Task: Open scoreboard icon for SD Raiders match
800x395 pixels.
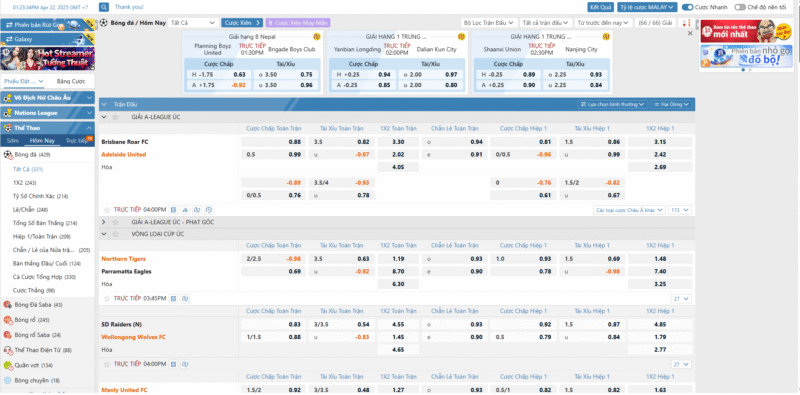Action: pyautogui.click(x=173, y=364)
